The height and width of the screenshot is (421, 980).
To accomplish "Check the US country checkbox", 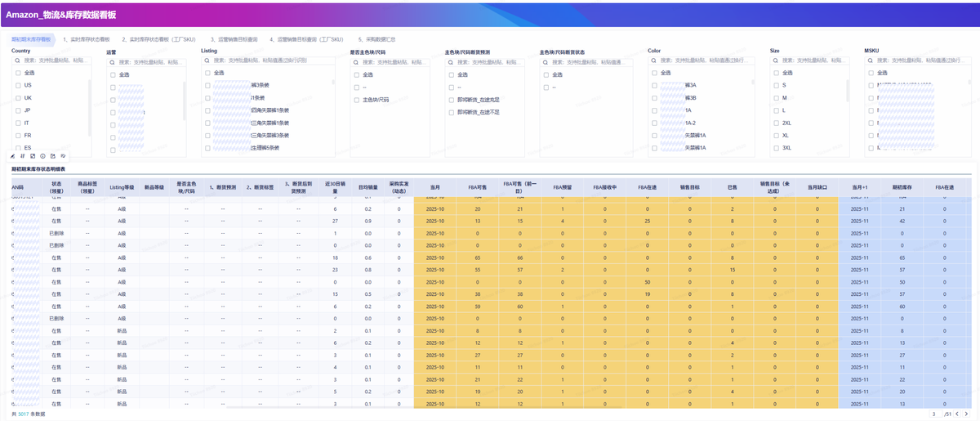I will coord(18,85).
